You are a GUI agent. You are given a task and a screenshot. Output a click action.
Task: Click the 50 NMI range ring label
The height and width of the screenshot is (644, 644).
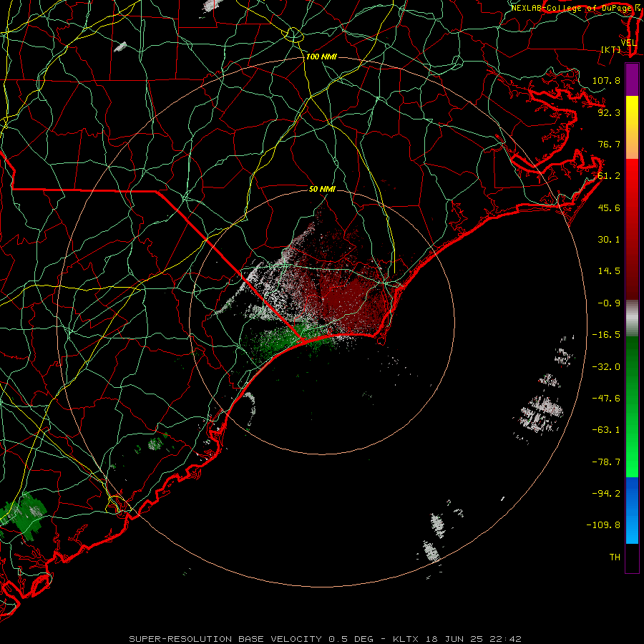(x=322, y=189)
